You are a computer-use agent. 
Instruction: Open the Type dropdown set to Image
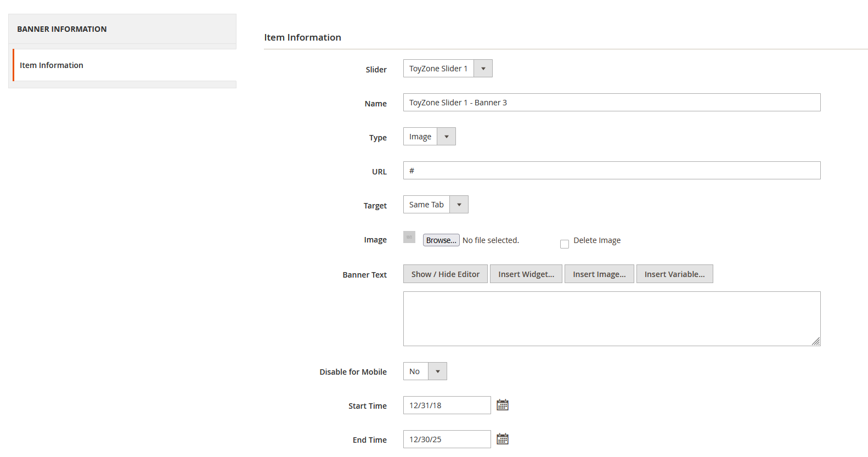point(429,137)
